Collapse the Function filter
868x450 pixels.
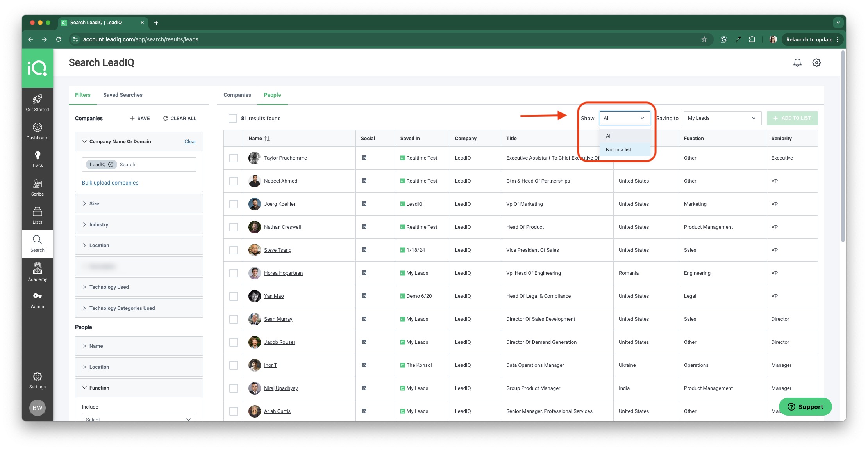139,388
